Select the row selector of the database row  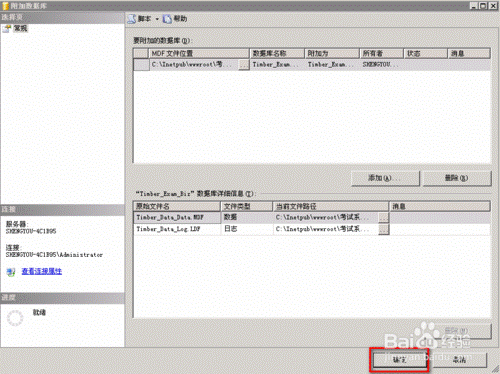pos(141,65)
